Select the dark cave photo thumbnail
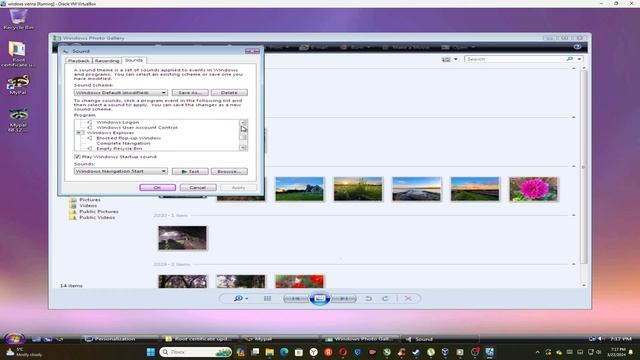Screen dimensions: 640x360 (x=182, y=238)
